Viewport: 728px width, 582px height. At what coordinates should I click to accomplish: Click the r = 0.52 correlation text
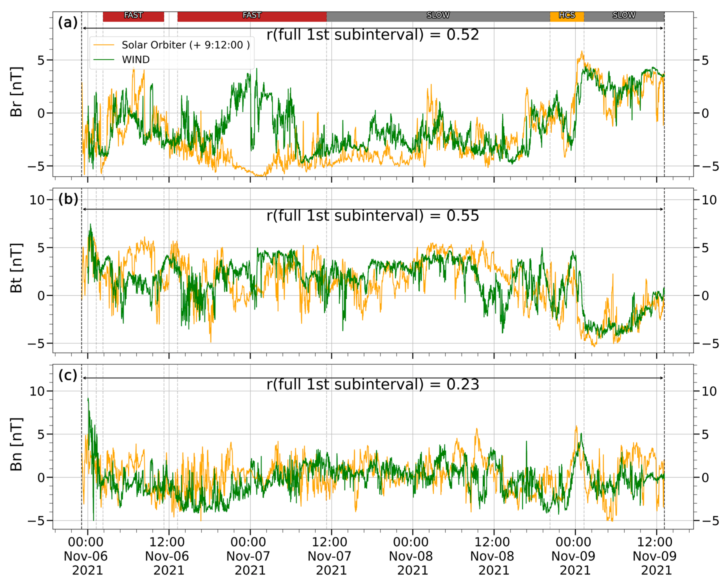click(372, 35)
